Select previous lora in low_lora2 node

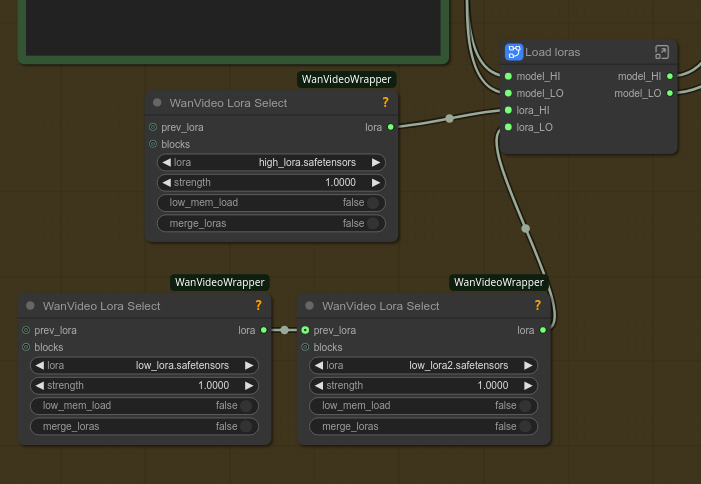(319, 365)
